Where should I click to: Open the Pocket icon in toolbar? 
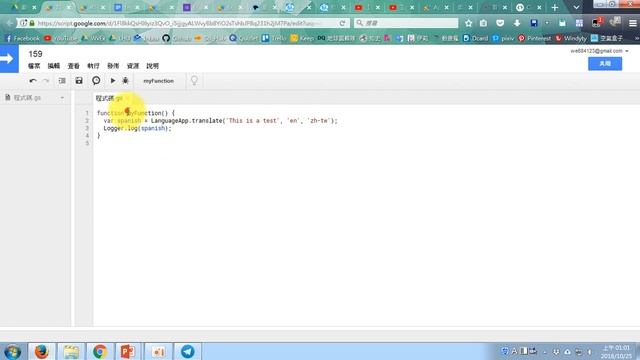[x=500, y=23]
